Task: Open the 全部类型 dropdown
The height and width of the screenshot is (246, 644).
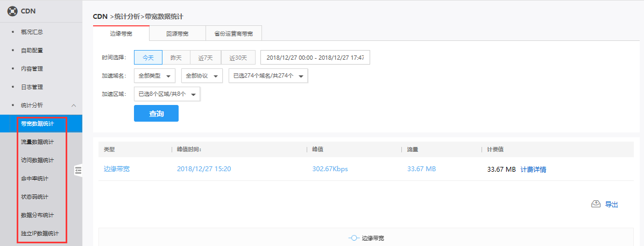Action: [154, 76]
